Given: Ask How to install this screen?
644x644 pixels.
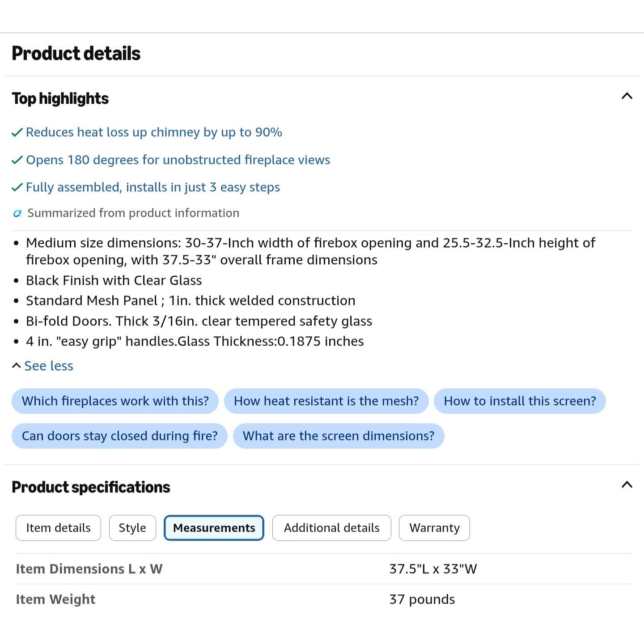Looking at the screenshot, I should click(x=520, y=401).
